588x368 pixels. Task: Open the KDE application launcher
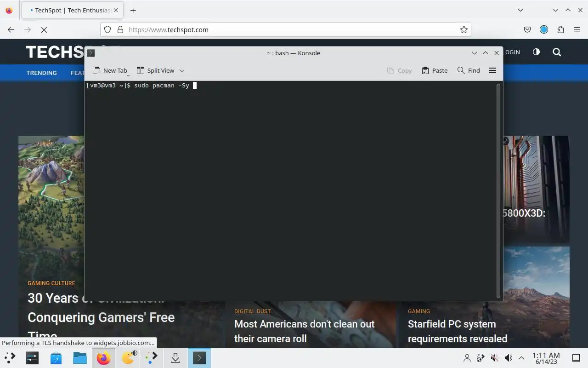click(x=10, y=357)
